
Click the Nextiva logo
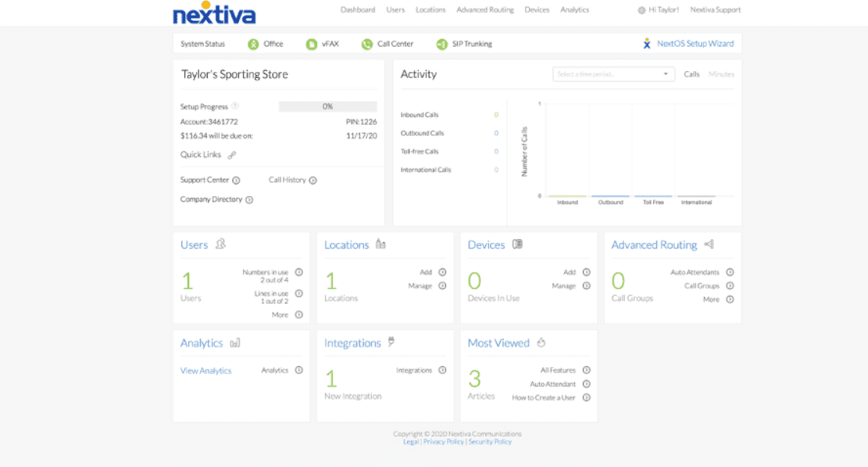pyautogui.click(x=214, y=13)
